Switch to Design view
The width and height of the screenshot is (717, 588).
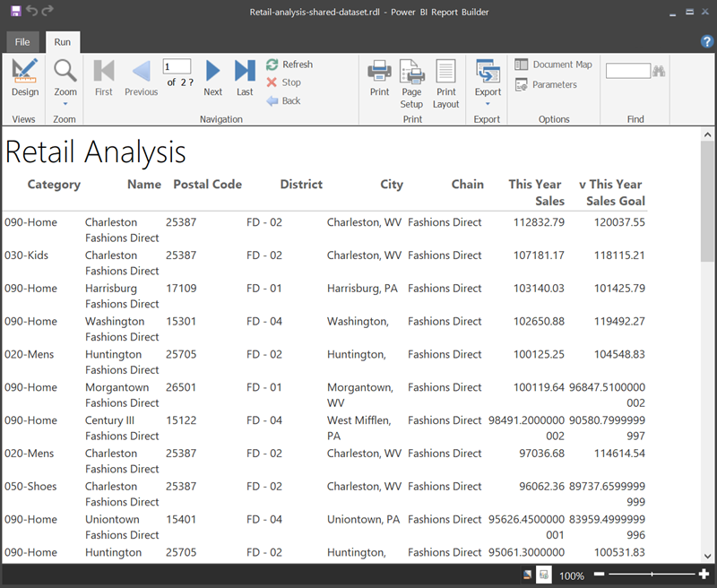tap(25, 77)
